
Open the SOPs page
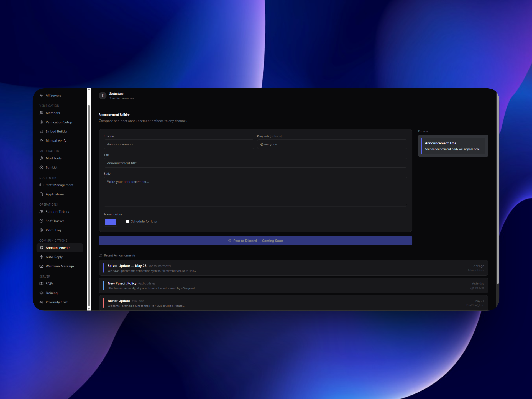point(60,284)
